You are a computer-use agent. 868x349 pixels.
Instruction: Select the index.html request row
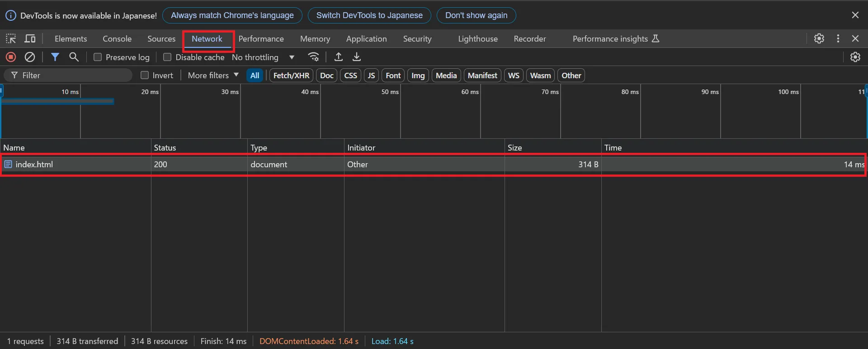click(434, 165)
